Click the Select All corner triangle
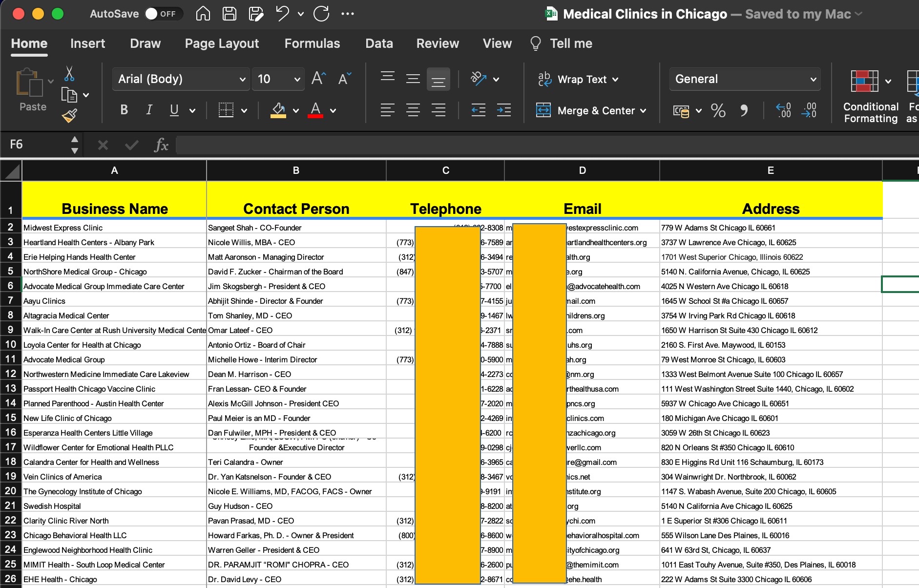This screenshot has width=919, height=588. (x=11, y=171)
